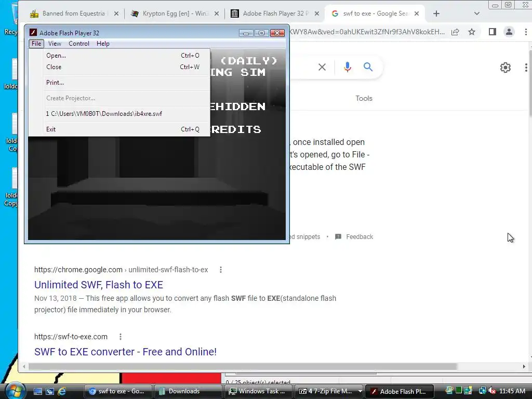Click CREDITS text in the Flash game
532x399 pixels.
236,129
